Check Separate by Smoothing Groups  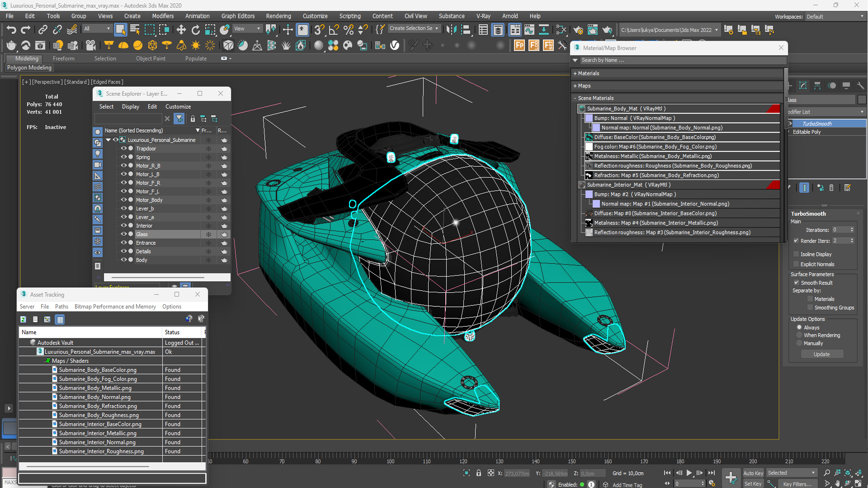[810, 307]
